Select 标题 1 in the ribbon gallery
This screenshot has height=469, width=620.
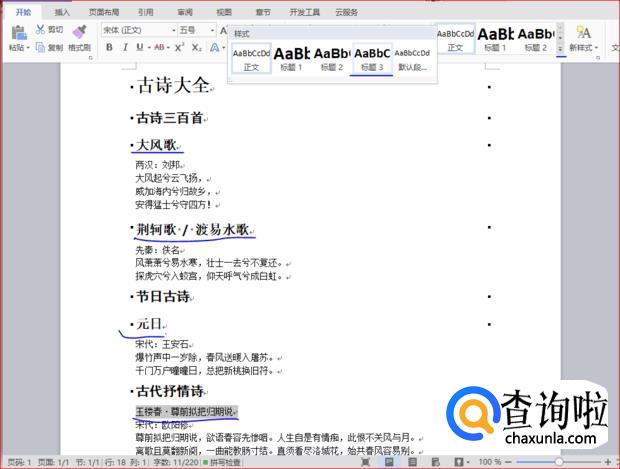495,40
